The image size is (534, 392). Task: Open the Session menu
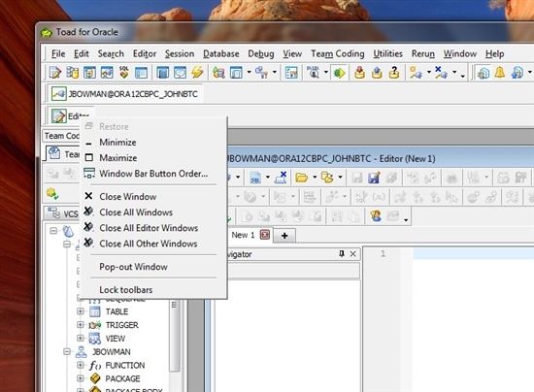[x=180, y=53]
